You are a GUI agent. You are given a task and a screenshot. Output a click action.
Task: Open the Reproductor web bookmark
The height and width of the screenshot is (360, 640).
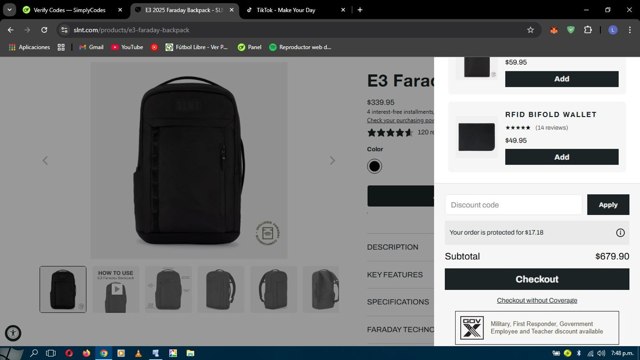pos(300,47)
